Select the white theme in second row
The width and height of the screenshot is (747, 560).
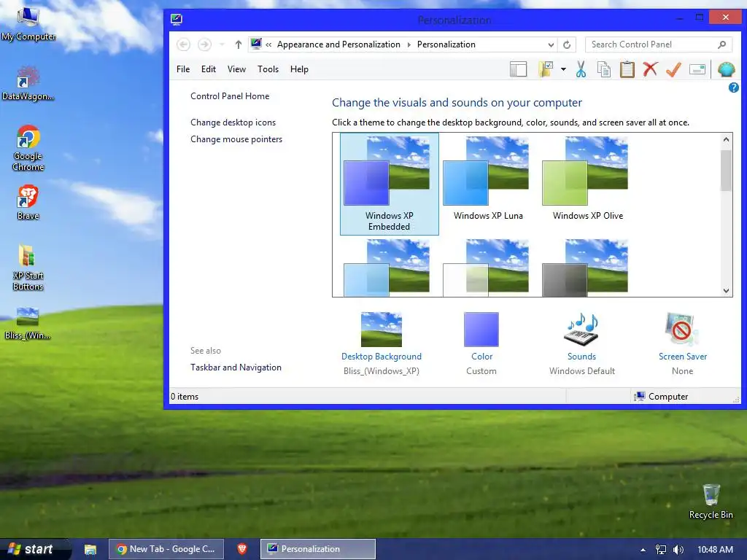click(x=486, y=268)
